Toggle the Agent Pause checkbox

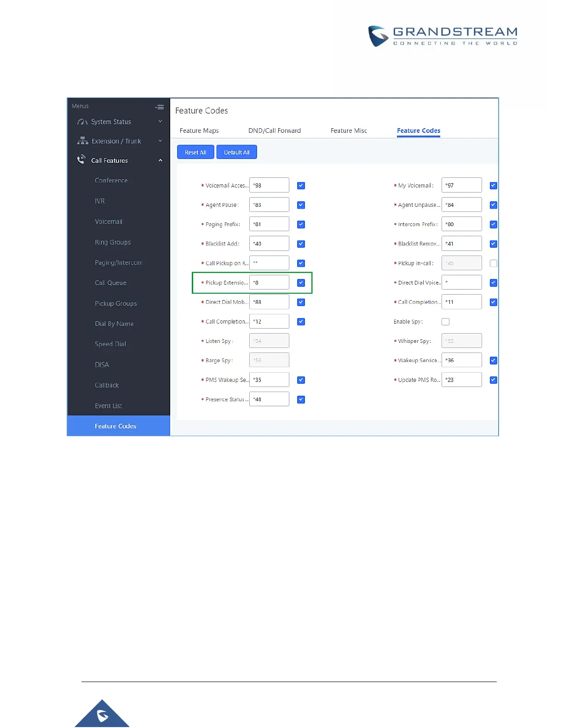pos(301,205)
